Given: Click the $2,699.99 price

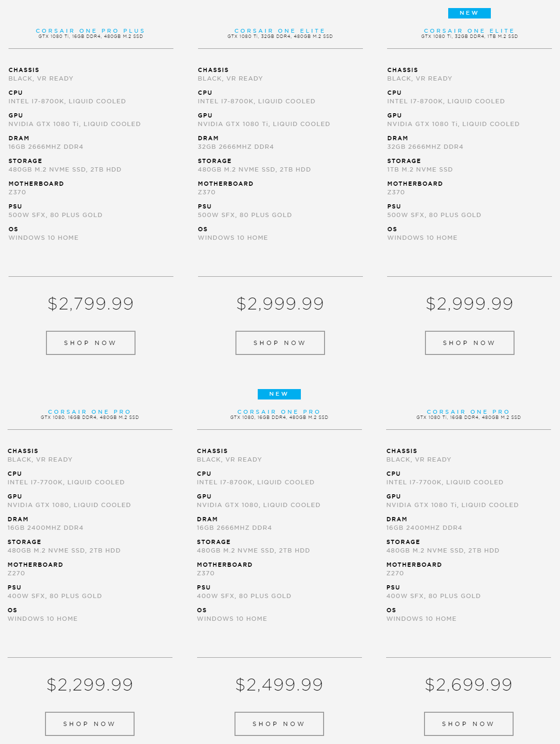Looking at the screenshot, I should pos(469,684).
